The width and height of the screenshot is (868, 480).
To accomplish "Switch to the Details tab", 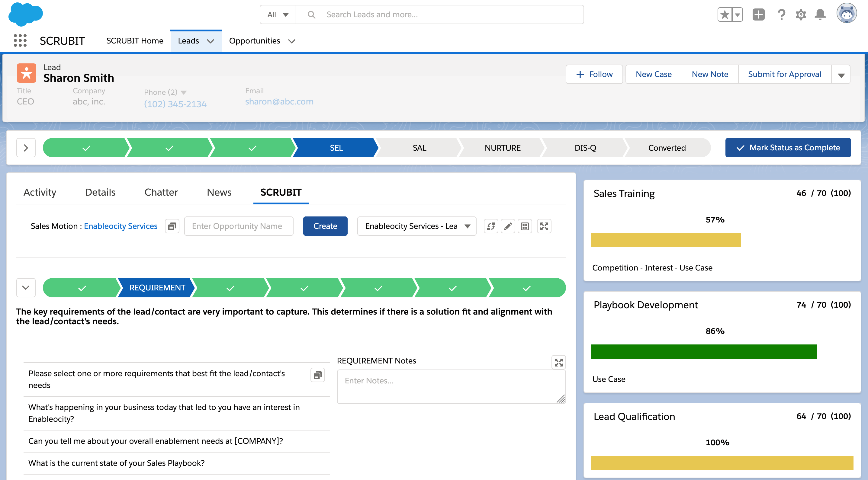I will [x=100, y=192].
